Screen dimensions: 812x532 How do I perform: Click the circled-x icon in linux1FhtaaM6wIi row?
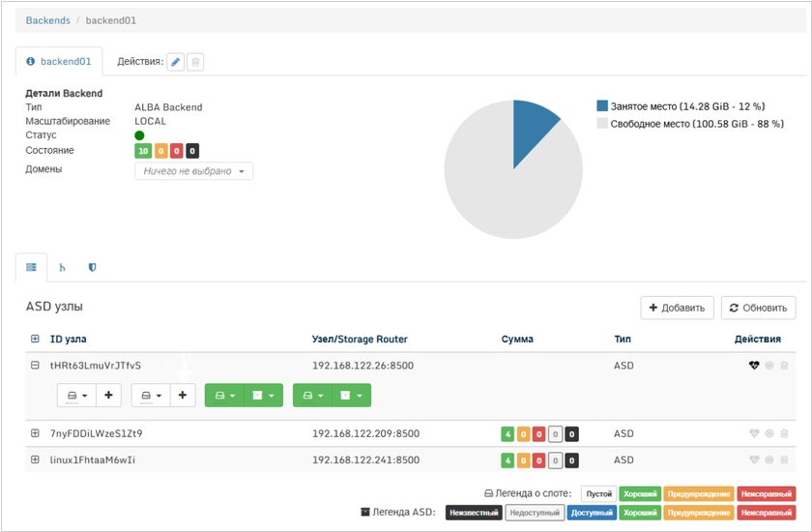tap(769, 460)
